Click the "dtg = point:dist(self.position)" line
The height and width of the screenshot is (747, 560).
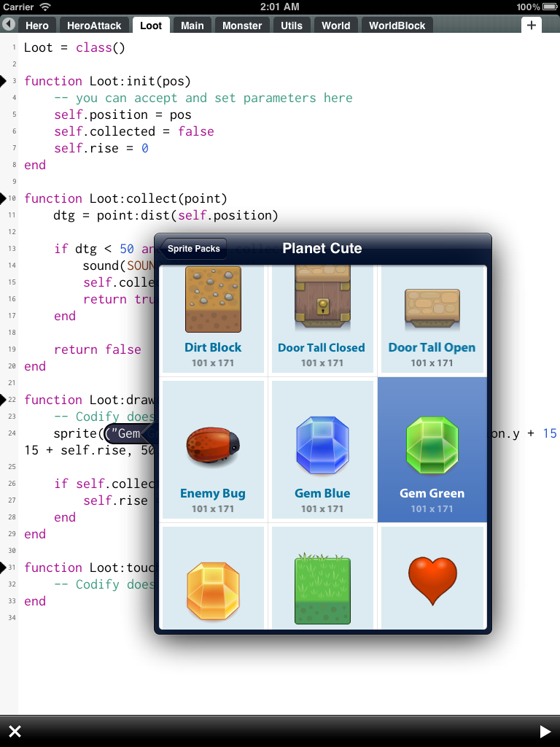[x=166, y=215]
